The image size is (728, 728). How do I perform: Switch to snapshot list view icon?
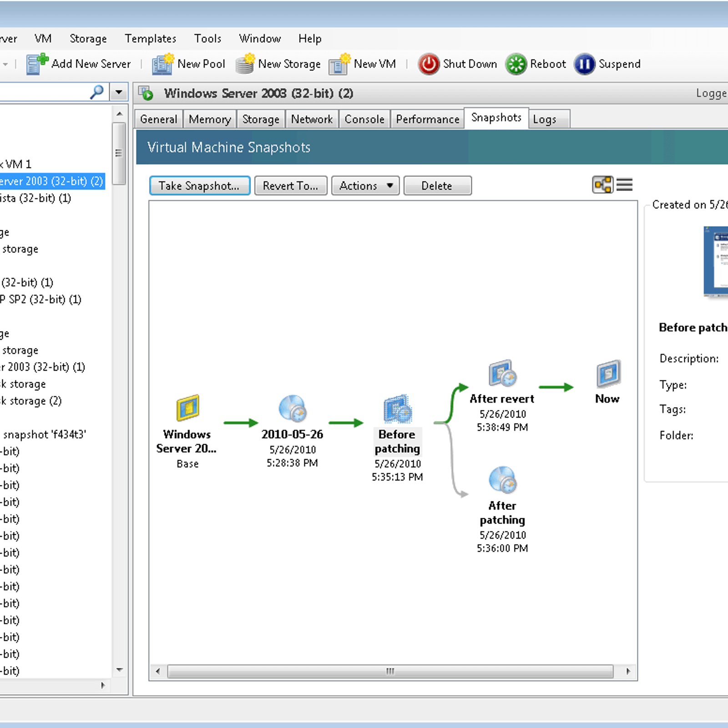pyautogui.click(x=625, y=185)
